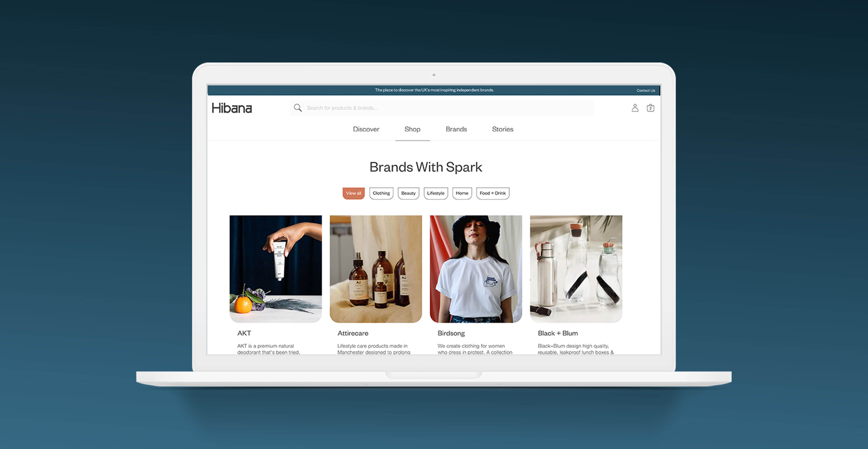Viewport: 868px width, 449px height.
Task: Filter brands by Lifestyle
Action: [x=436, y=193]
